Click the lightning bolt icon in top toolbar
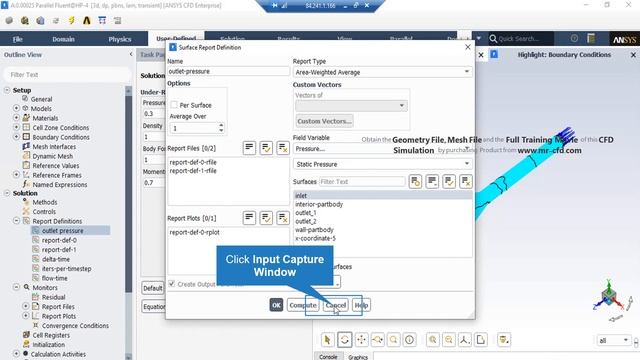Image resolution: width=640 pixels, height=360 pixels. pyautogui.click(x=71, y=20)
